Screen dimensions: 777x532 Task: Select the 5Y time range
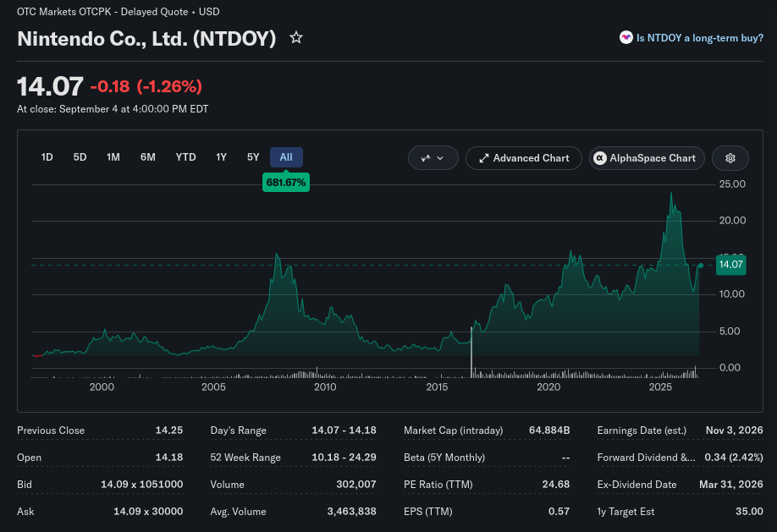253,157
